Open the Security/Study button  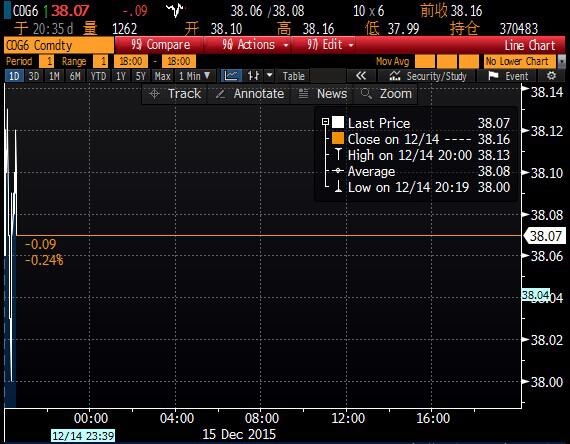(427, 76)
